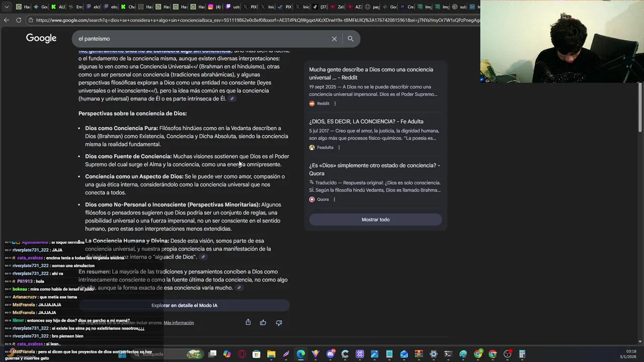
Task: Open citation link icon after 'parte intrínseca de Él'
Action: (232, 99)
